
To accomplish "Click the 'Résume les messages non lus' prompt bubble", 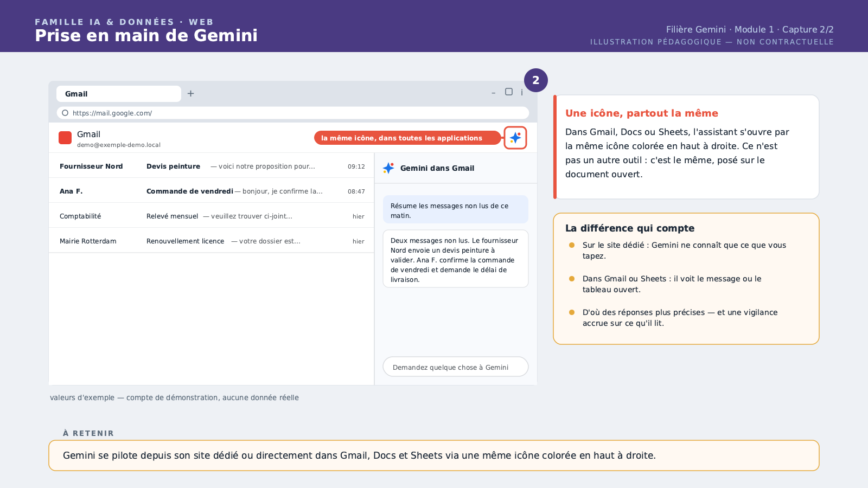I will (456, 209).
